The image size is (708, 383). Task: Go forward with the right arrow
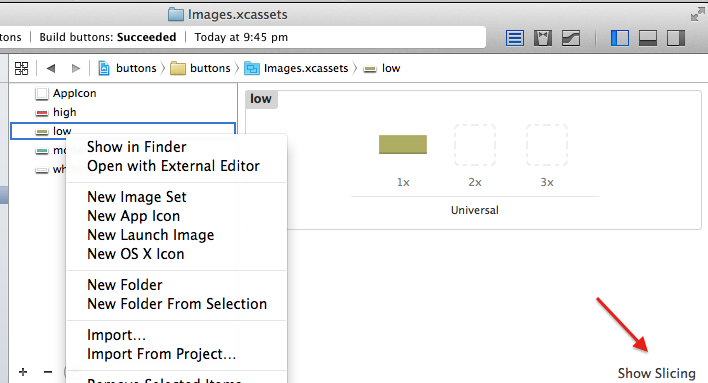pos(75,68)
